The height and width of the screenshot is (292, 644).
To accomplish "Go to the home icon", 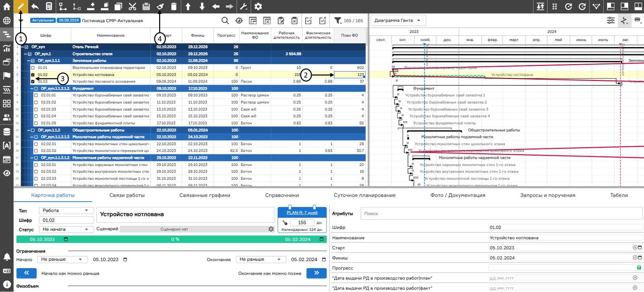I will (7, 6).
